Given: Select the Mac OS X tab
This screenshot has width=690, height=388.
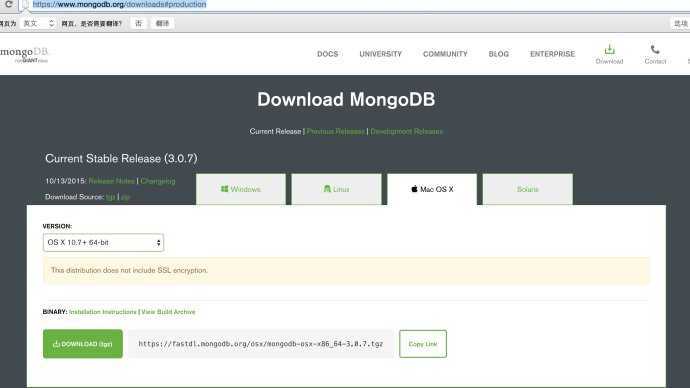Looking at the screenshot, I should tap(432, 189).
